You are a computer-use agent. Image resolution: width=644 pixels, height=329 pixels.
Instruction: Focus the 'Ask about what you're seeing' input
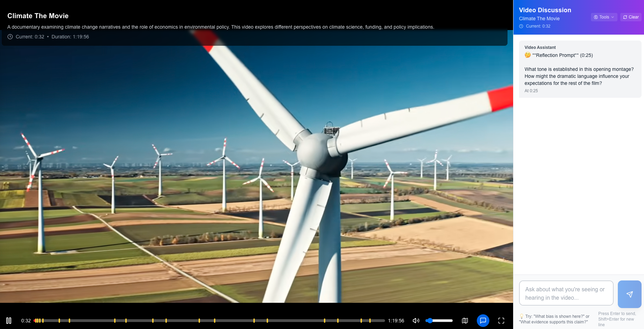566,293
